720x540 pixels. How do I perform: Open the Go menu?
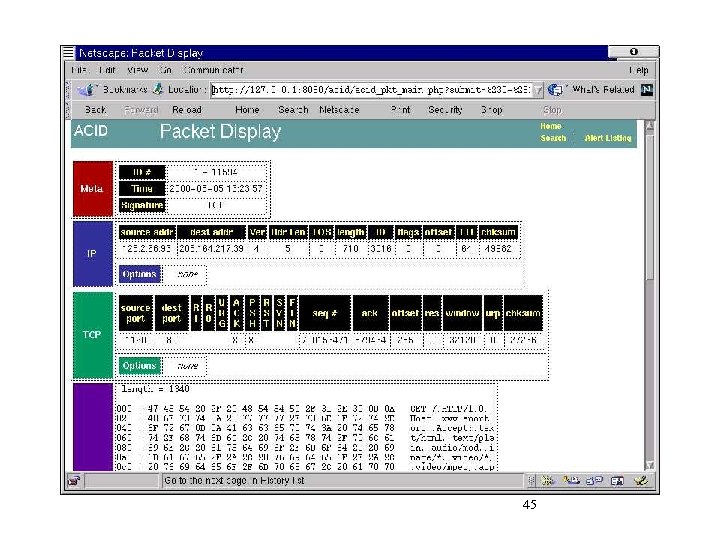[165, 70]
